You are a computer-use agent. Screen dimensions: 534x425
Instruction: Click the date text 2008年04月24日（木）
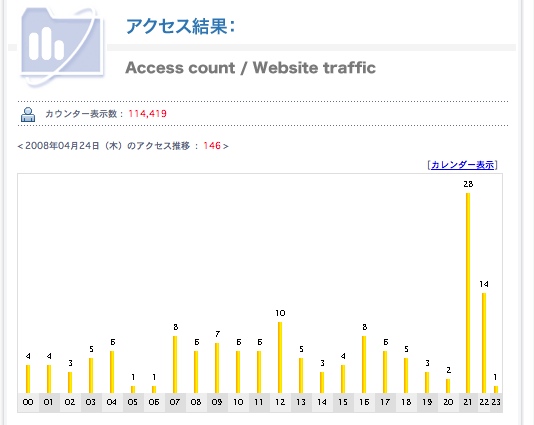74,146
